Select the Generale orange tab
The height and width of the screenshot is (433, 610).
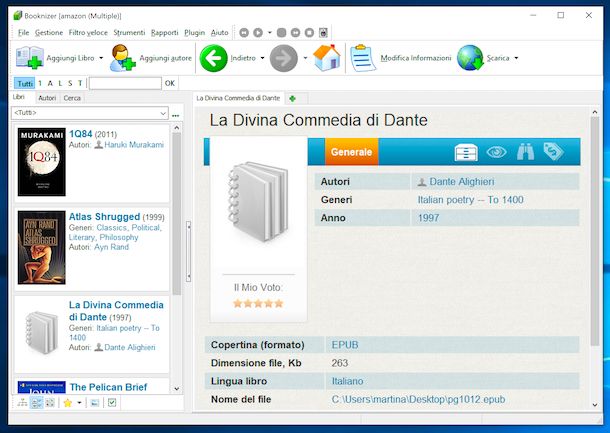(x=351, y=152)
